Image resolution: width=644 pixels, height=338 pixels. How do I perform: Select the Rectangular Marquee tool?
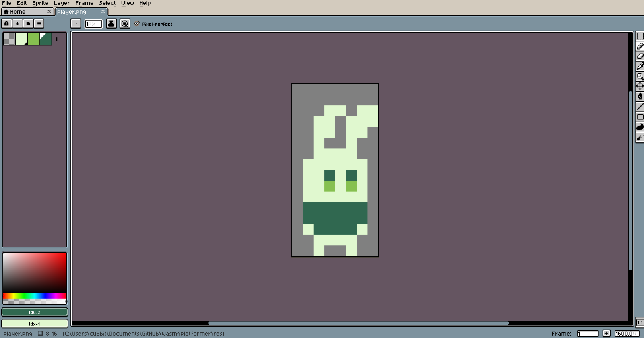point(640,36)
